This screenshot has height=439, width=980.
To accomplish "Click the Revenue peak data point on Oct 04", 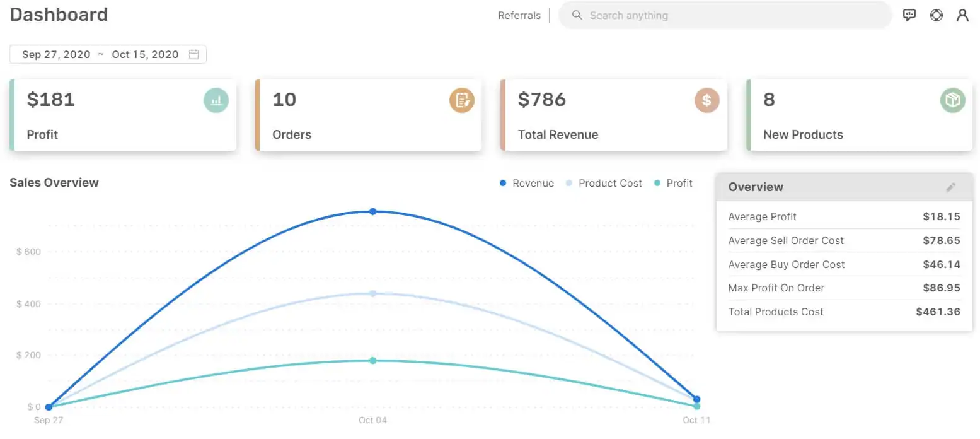I will (373, 212).
